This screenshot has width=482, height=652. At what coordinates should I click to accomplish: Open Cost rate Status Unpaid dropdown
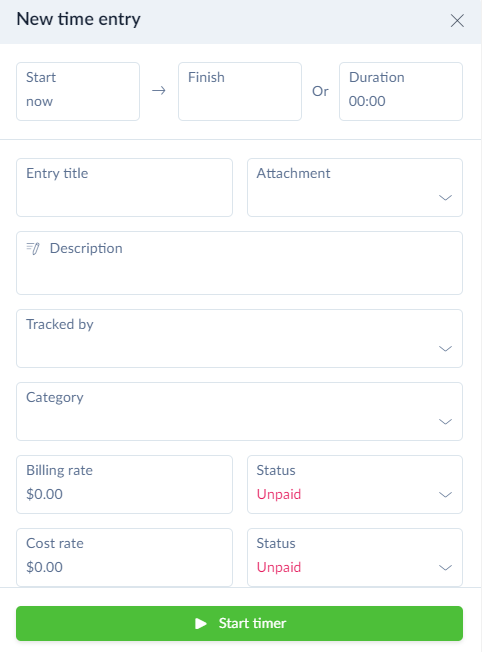point(355,558)
